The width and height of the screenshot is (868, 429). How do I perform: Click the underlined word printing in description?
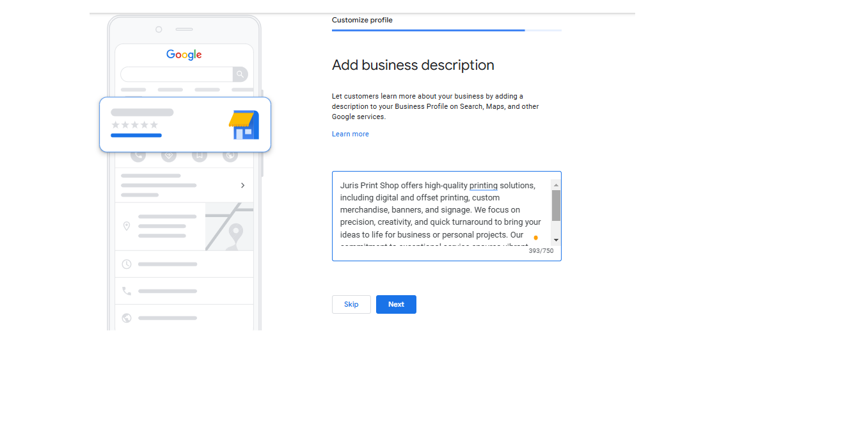484,186
